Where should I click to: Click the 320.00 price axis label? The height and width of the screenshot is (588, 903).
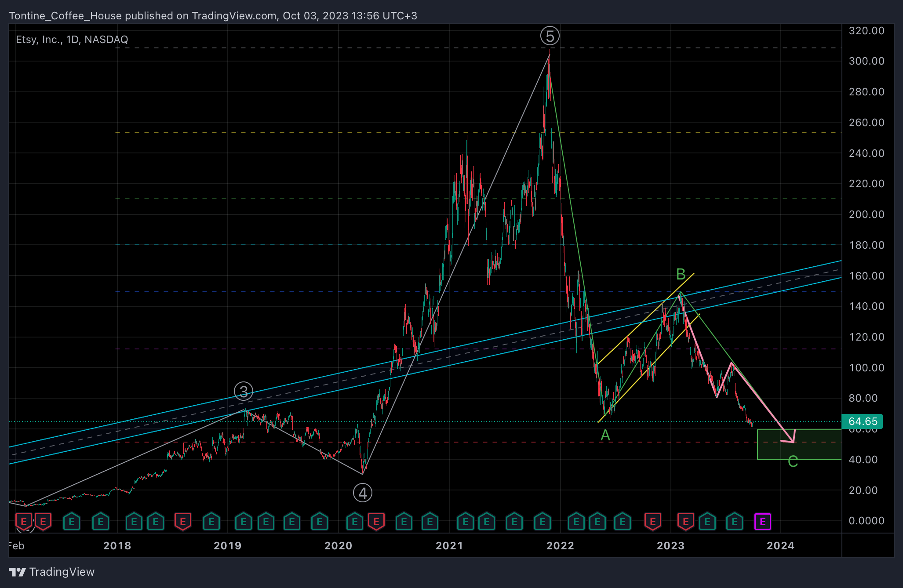coord(867,31)
